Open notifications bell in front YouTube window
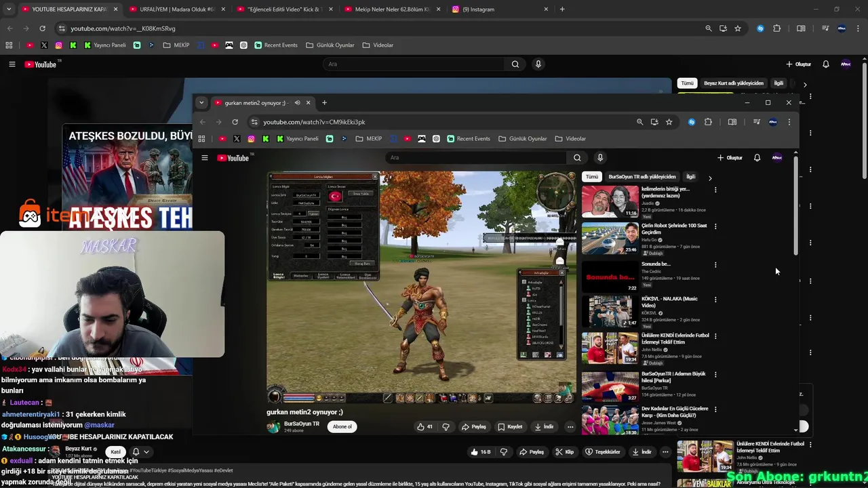 tap(757, 158)
